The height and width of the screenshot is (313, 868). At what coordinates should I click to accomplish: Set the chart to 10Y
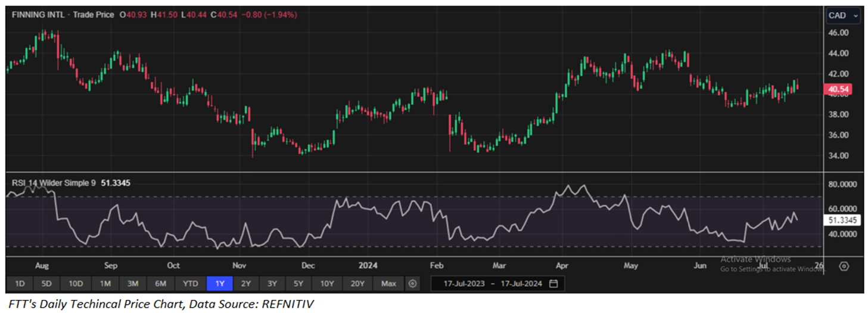[x=326, y=284]
